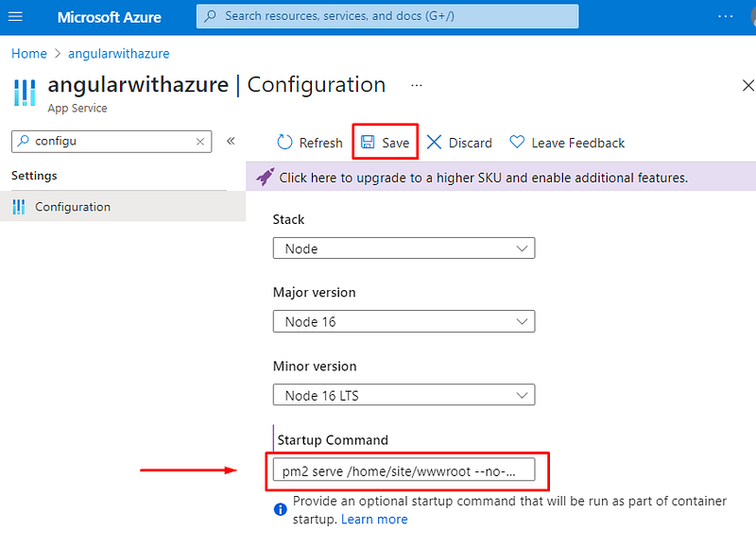Image resolution: width=756 pixels, height=547 pixels.
Task: Open the Minor version dropdown Node 16 LTS
Action: point(404,395)
